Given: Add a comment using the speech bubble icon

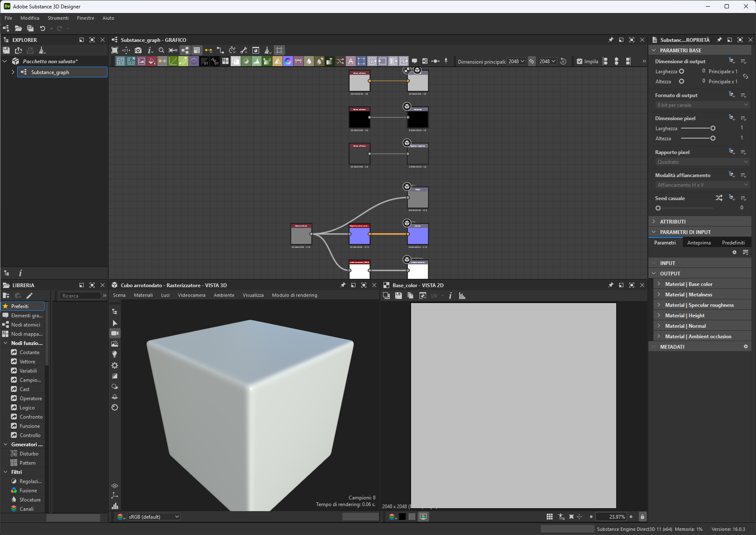Looking at the screenshot, I should (x=414, y=61).
